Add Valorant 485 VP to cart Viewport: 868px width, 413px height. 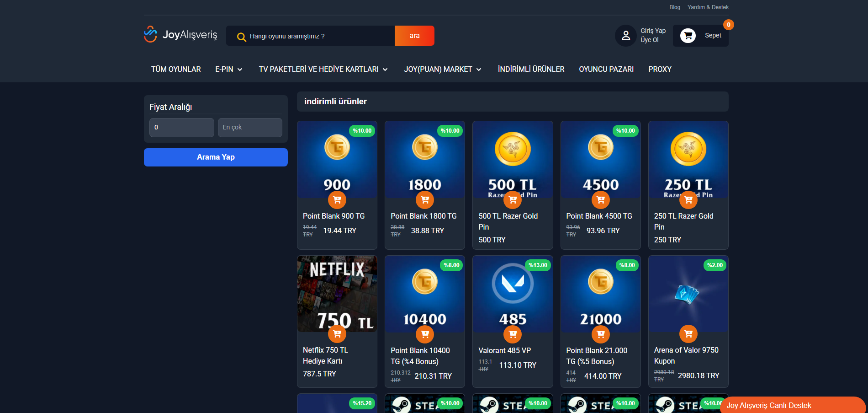point(513,334)
